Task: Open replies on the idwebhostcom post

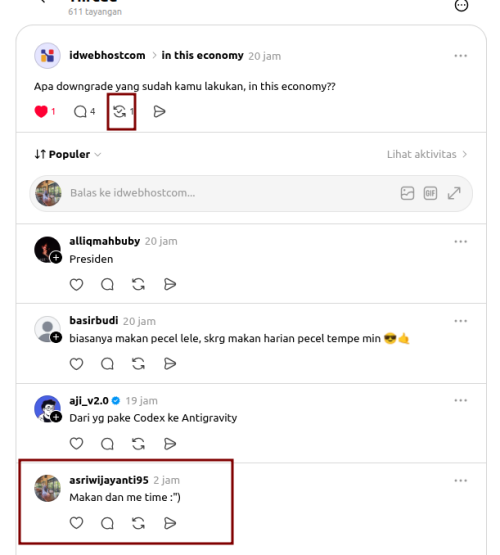Action: [80, 111]
